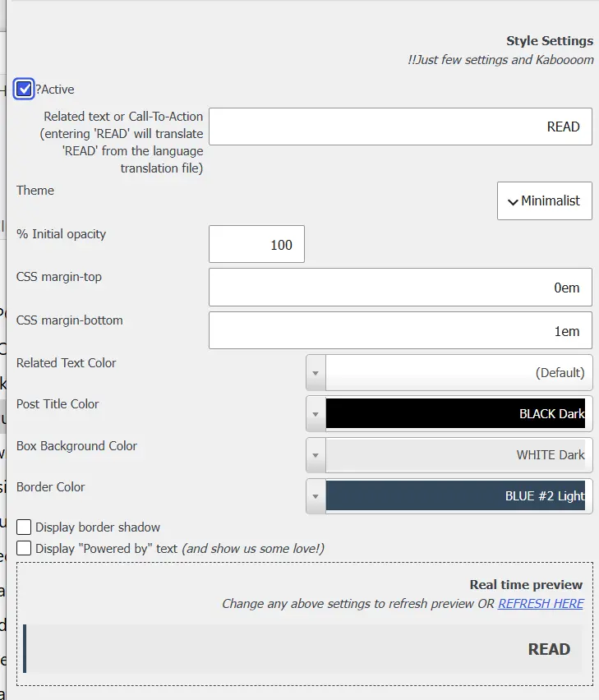Click the % Initial opacity label
This screenshot has width=599, height=700.
tap(61, 234)
